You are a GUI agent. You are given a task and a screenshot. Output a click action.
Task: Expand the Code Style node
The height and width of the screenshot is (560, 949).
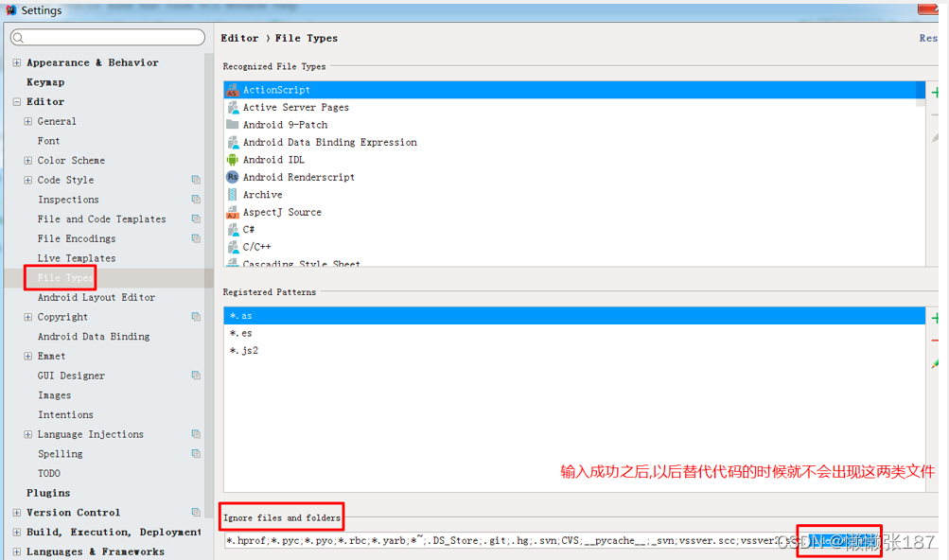[27, 180]
